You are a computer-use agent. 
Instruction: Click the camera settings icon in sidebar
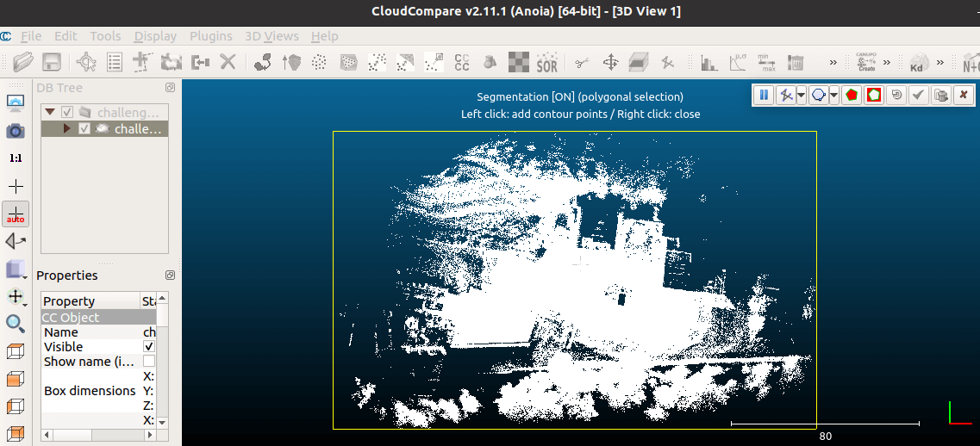coord(15,131)
